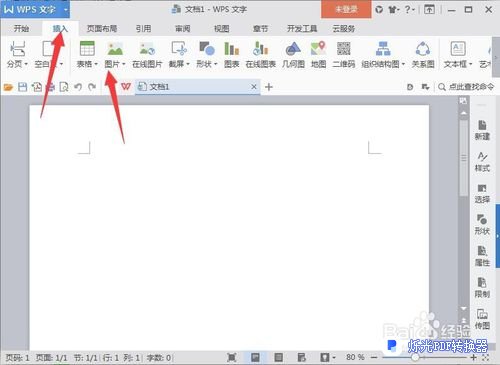Click the orange 未登录 login button
This screenshot has width=500, height=365.
(x=346, y=9)
